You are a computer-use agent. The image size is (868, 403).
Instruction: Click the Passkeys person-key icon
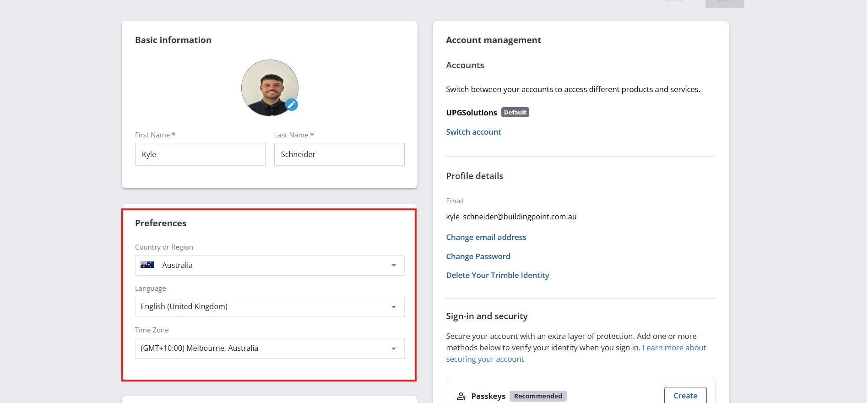tap(461, 396)
